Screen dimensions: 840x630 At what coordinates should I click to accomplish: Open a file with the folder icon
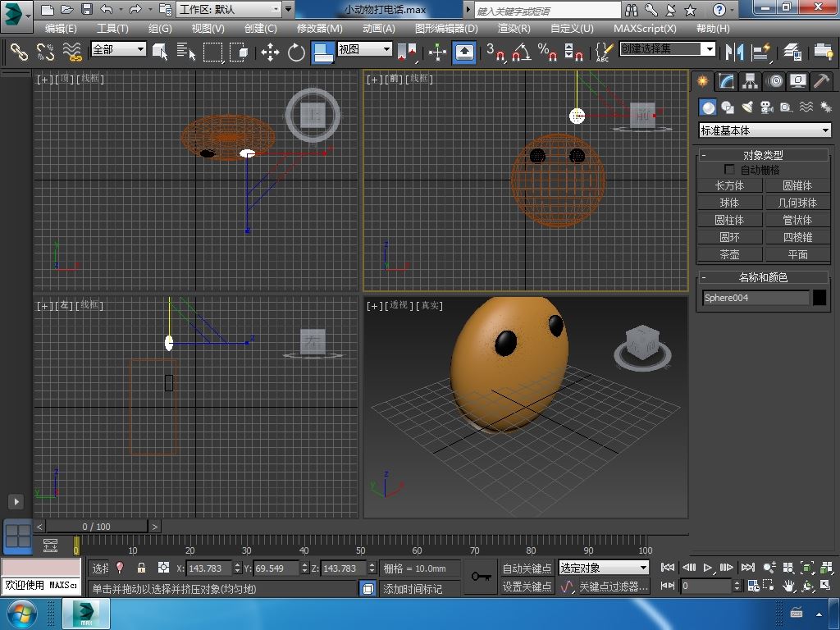pos(67,9)
